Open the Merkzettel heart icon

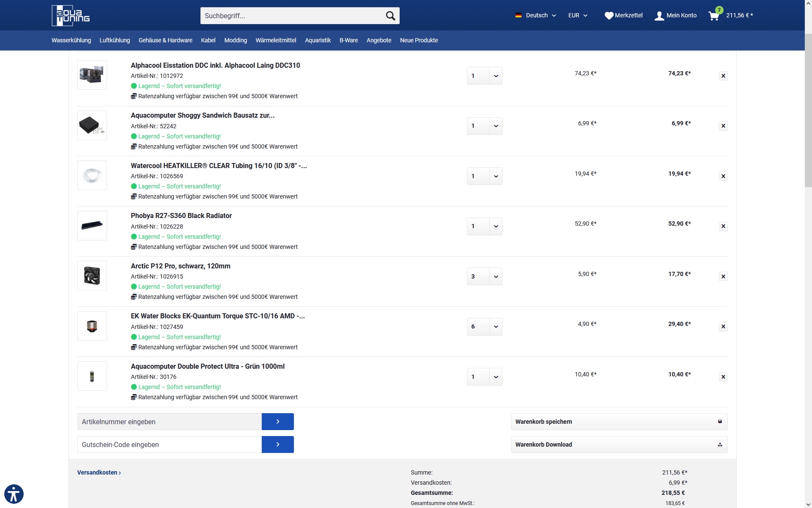[x=609, y=16]
